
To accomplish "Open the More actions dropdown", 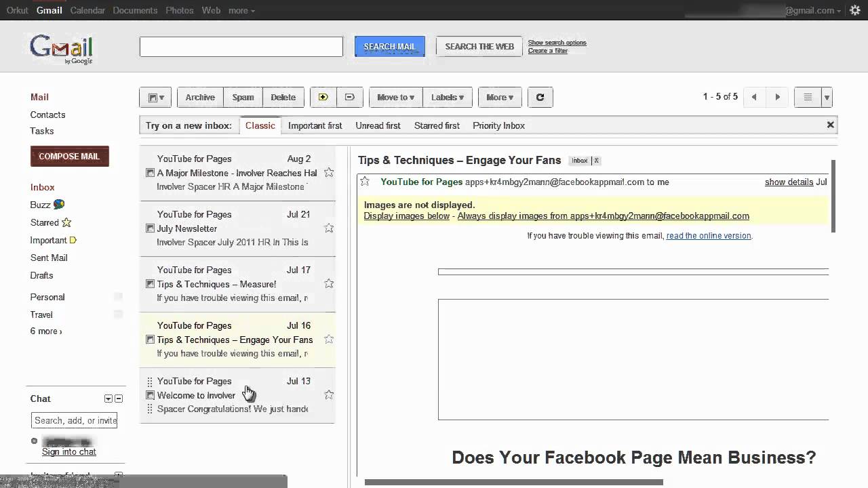I will pos(500,97).
